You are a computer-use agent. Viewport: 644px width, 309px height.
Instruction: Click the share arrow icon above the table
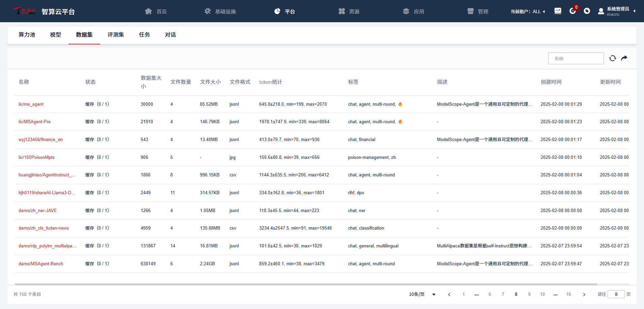pyautogui.click(x=624, y=58)
